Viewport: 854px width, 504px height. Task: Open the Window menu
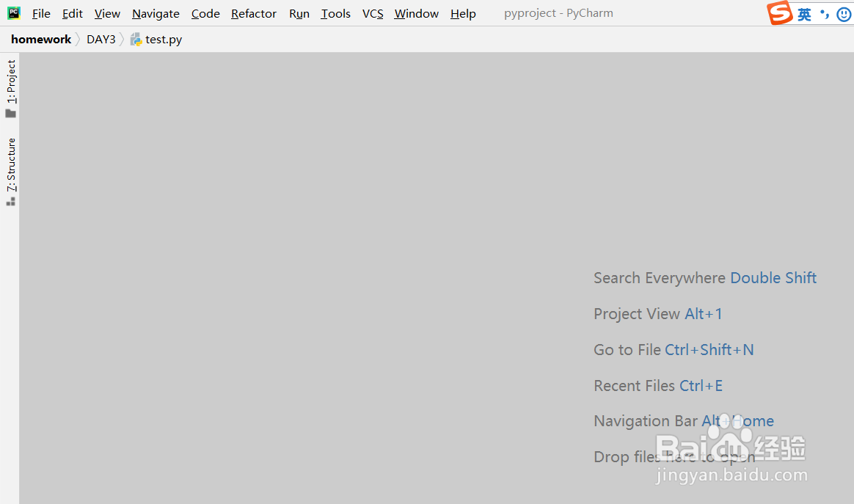417,14
